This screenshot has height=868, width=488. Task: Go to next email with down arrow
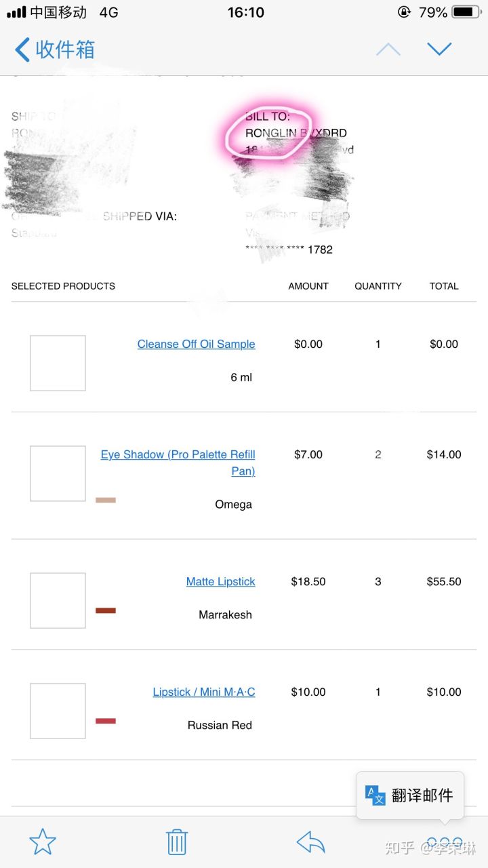point(439,49)
